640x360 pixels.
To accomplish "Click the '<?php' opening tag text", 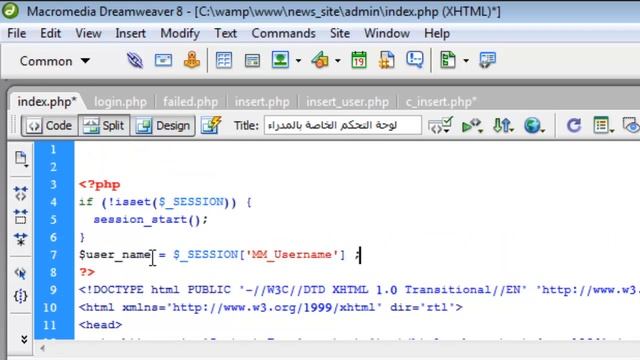I will click(100, 184).
